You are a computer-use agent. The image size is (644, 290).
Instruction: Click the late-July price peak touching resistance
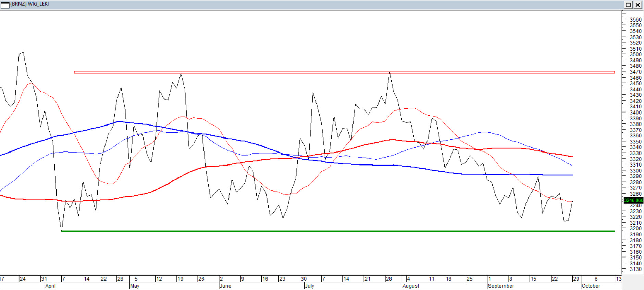pyautogui.click(x=389, y=73)
